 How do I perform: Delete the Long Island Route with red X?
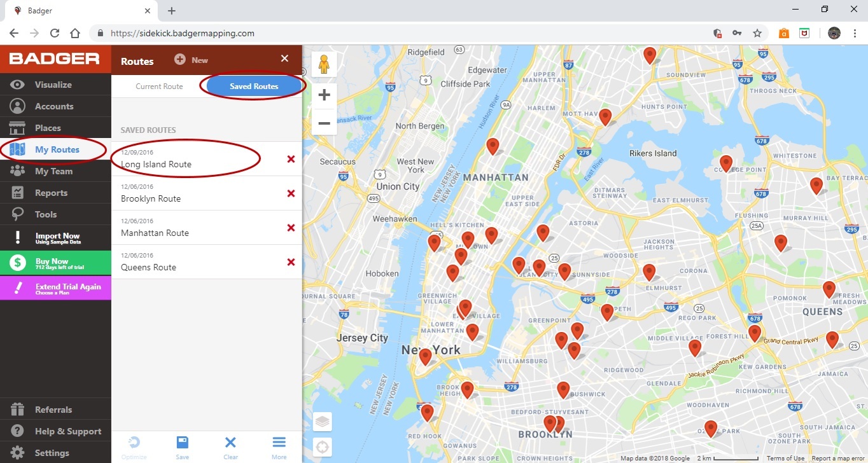291,159
